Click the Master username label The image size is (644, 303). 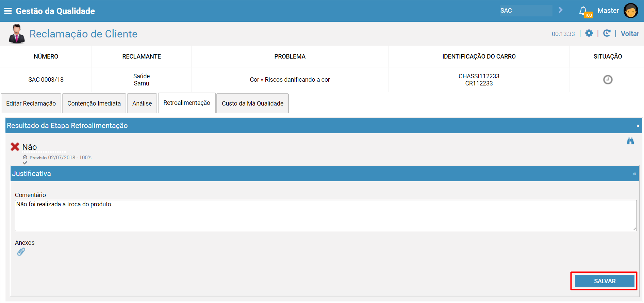click(x=608, y=11)
